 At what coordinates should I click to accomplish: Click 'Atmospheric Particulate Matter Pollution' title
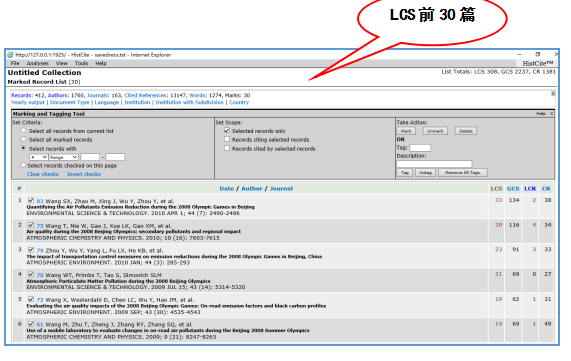pyautogui.click(x=118, y=281)
